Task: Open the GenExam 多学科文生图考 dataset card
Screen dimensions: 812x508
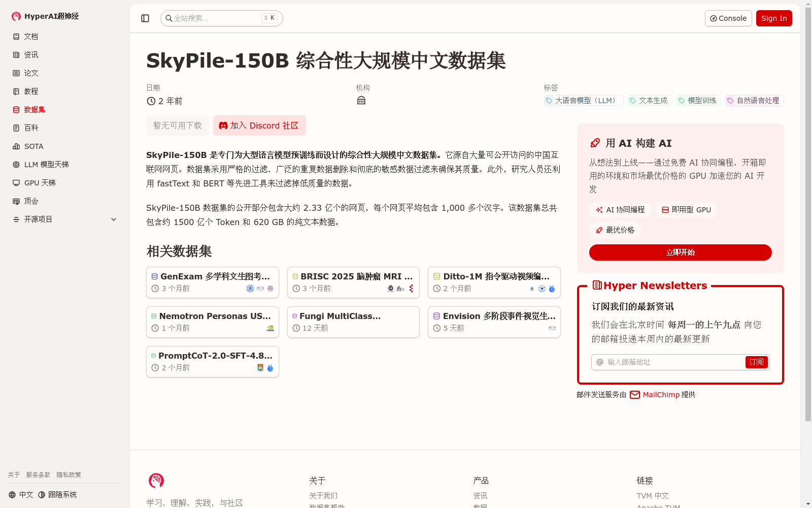Action: pos(213,282)
